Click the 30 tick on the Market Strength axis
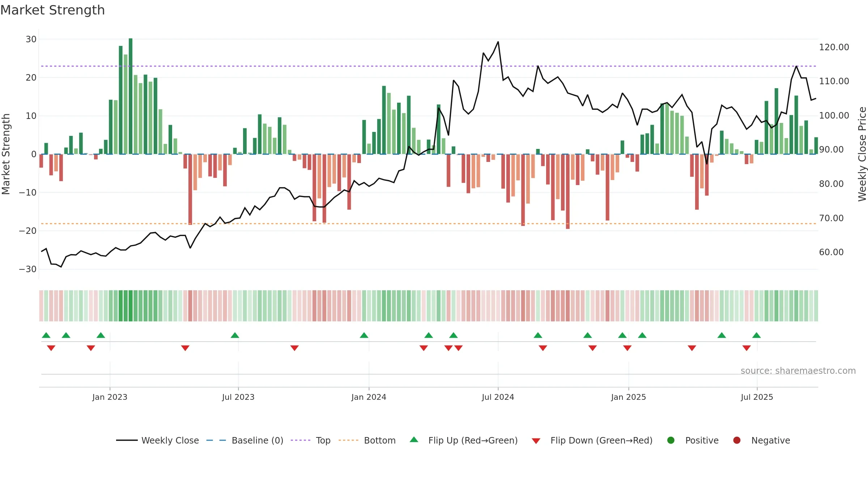This screenshot has height=488, width=868. pyautogui.click(x=31, y=39)
